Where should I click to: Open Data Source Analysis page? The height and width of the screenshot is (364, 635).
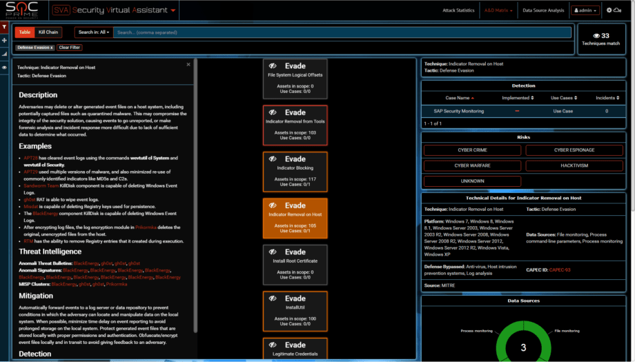coord(543,10)
